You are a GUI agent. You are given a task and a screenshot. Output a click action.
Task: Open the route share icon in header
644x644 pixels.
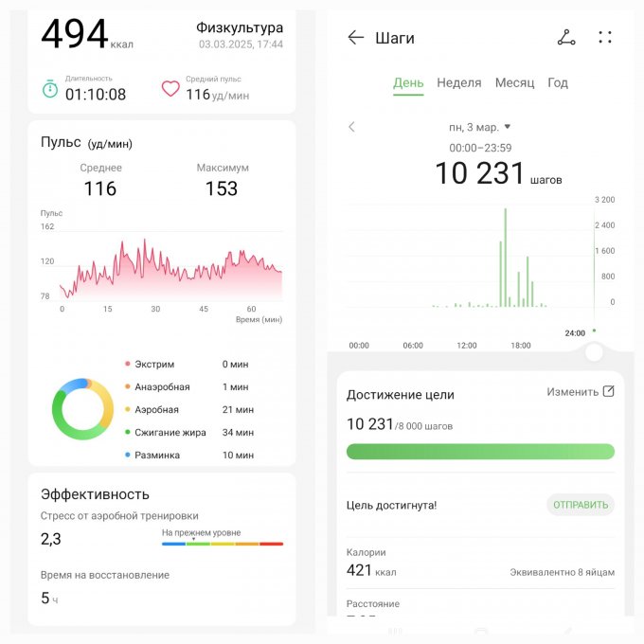[x=565, y=38]
